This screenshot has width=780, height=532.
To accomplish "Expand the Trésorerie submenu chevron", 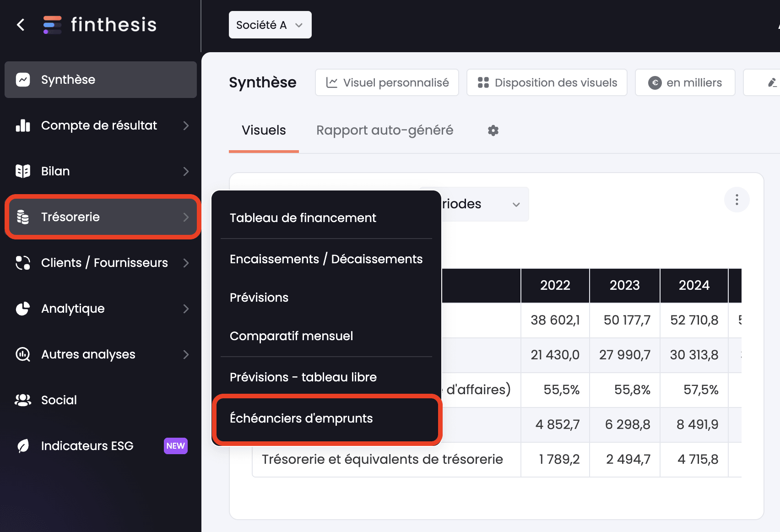I will [186, 217].
